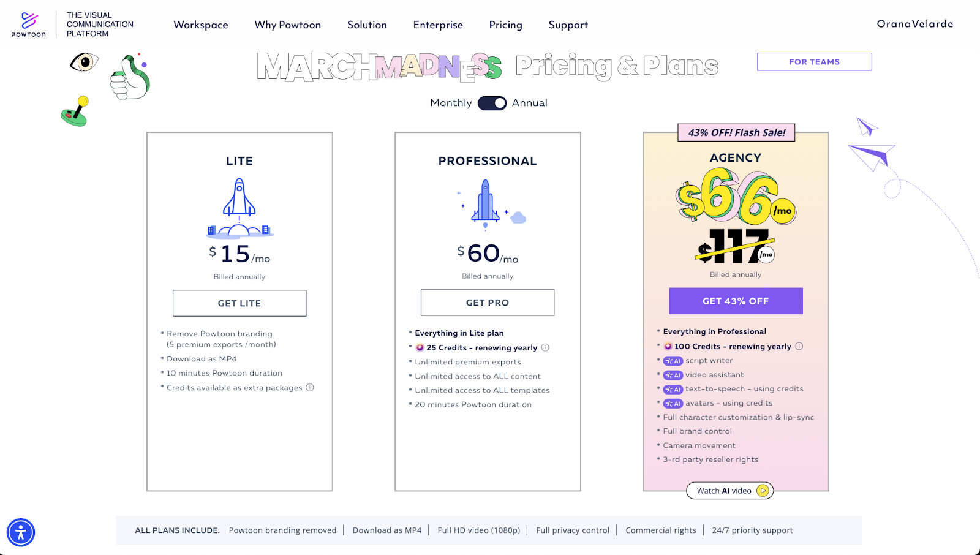
Task: Click the OranaVelarde account name
Action: click(914, 23)
